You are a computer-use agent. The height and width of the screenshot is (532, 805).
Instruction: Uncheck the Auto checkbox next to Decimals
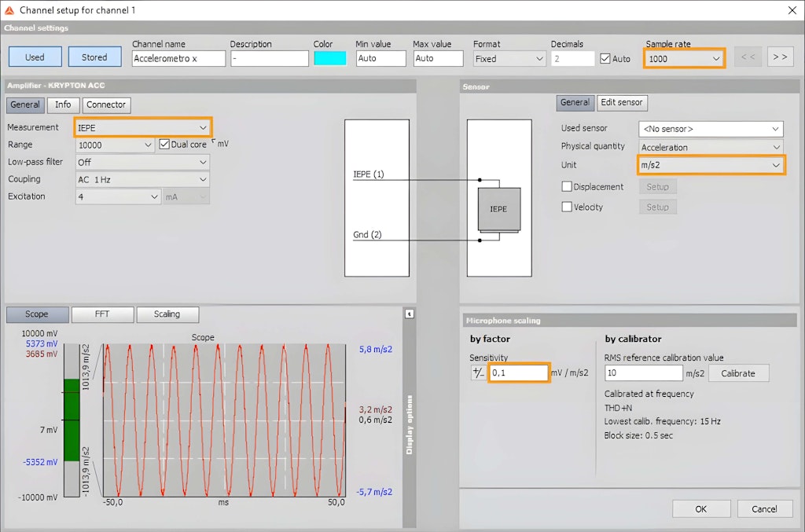pos(606,57)
